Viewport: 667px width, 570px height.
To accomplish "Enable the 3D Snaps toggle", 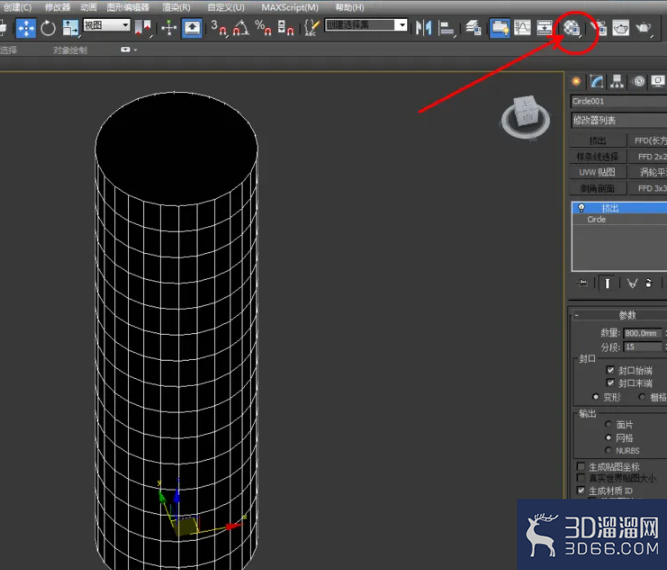I will pyautogui.click(x=219, y=28).
